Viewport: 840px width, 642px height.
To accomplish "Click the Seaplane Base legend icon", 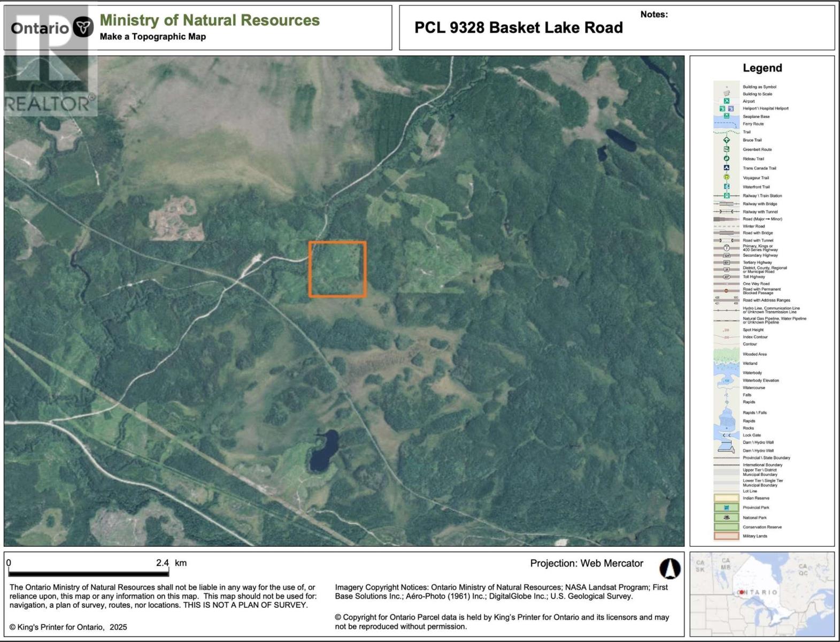I will point(726,116).
